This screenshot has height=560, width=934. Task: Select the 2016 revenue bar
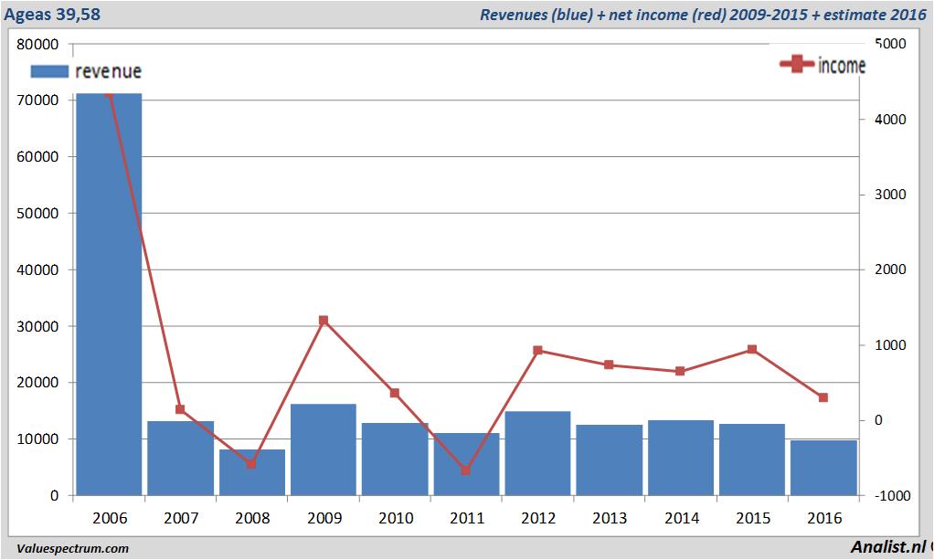(823, 468)
